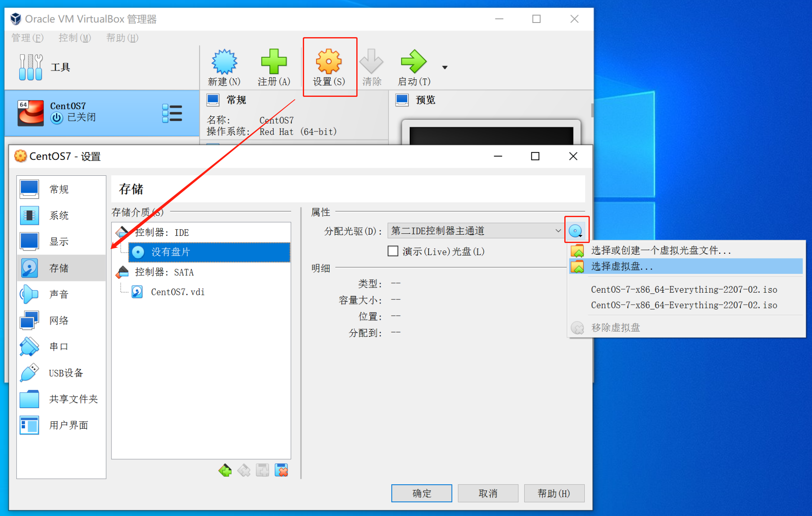Select 串口 Serial Ports settings category
The width and height of the screenshot is (812, 516).
61,347
